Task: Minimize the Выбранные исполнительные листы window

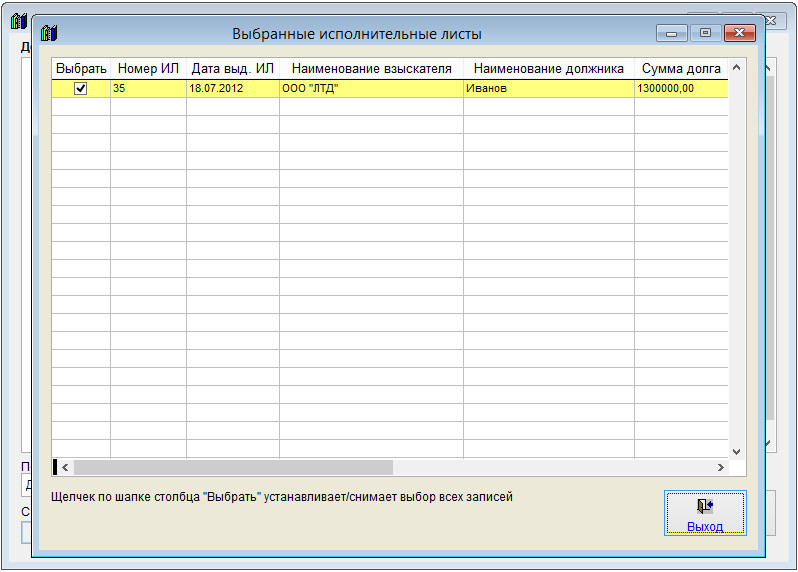Action: click(671, 34)
